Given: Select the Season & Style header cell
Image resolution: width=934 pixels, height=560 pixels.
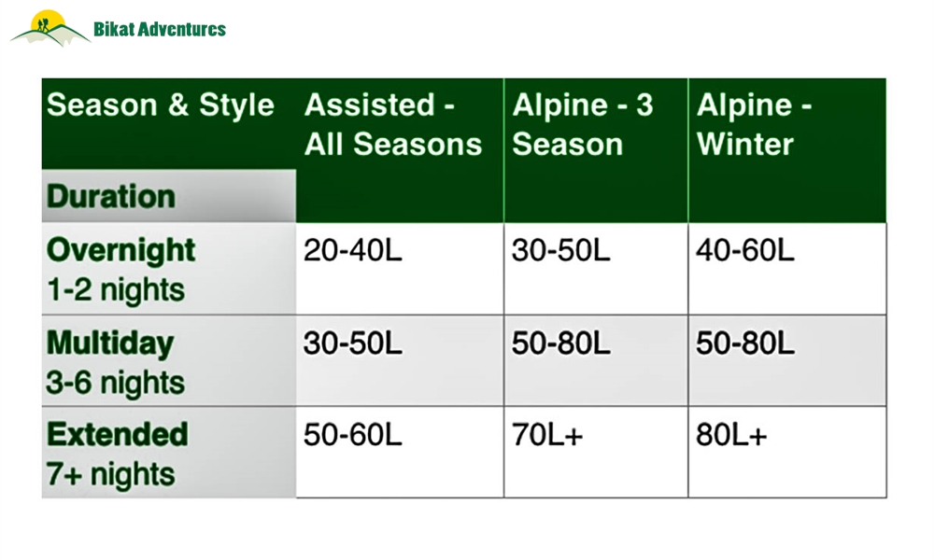Looking at the screenshot, I should coord(168,124).
